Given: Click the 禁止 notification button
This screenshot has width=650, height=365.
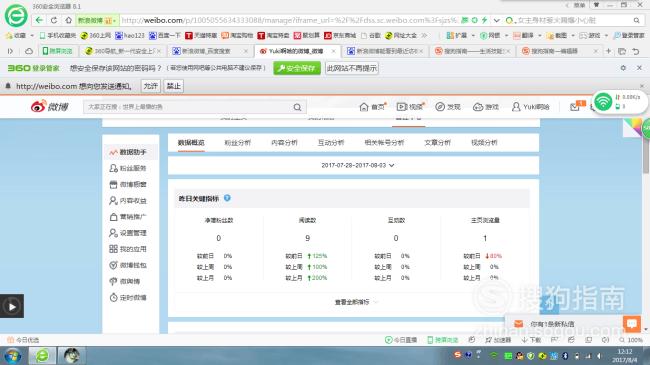Looking at the screenshot, I should pos(174,86).
